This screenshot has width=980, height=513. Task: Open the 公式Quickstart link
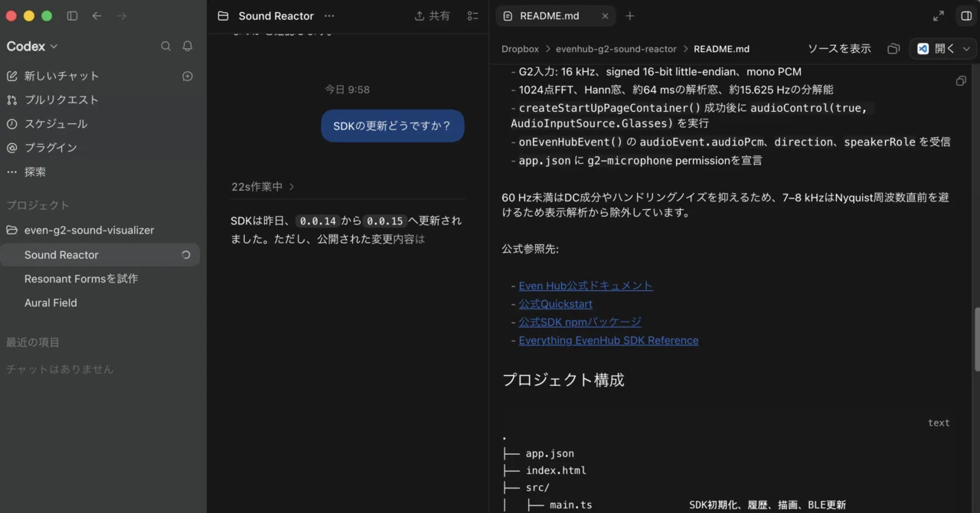click(556, 304)
